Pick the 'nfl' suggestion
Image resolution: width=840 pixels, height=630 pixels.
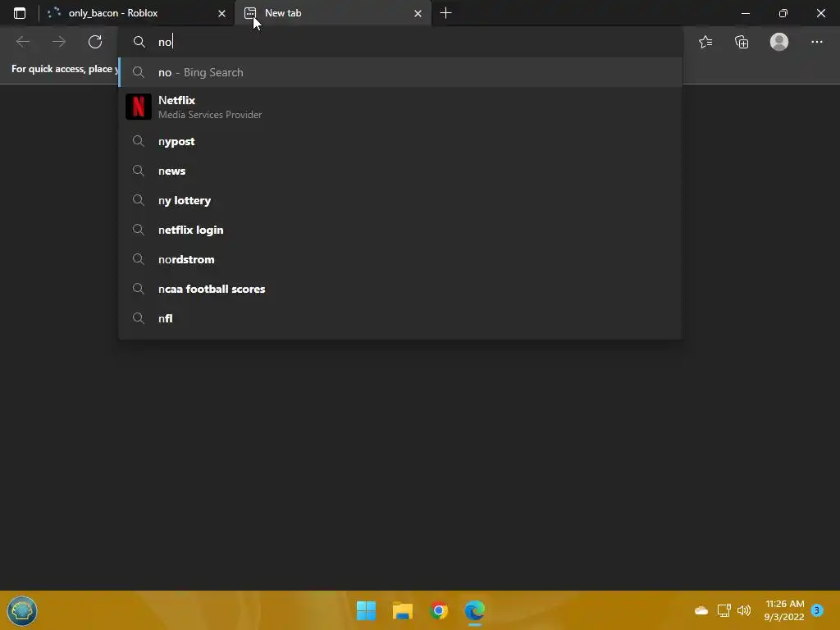click(400, 318)
